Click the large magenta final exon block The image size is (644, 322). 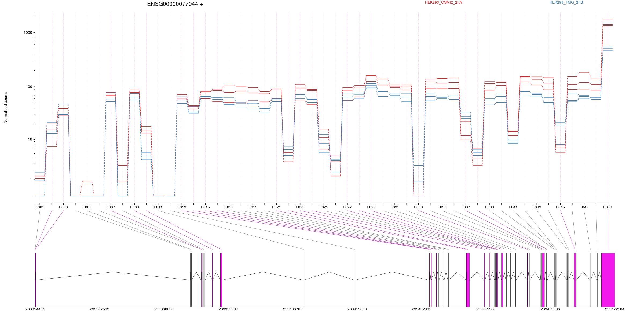pos(608,280)
